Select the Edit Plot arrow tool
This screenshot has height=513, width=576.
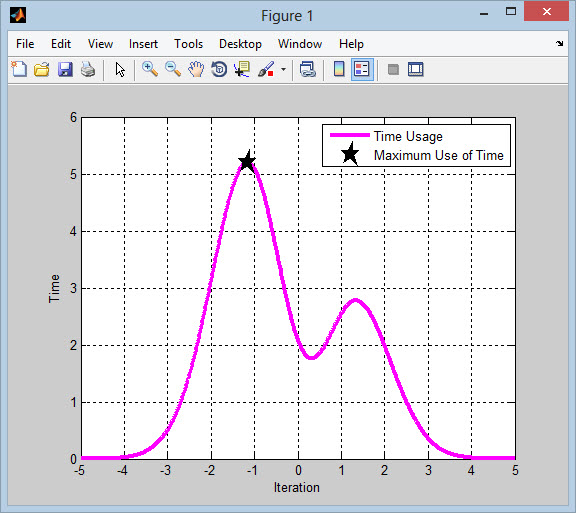[x=120, y=69]
